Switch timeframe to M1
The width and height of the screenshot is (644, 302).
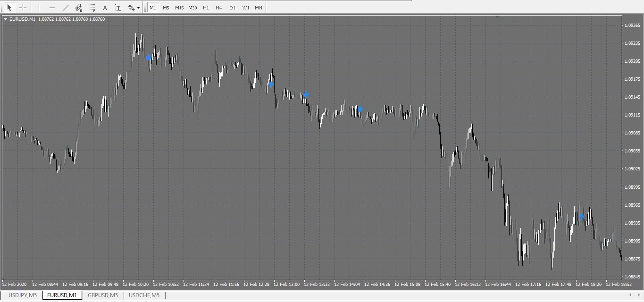[x=153, y=8]
